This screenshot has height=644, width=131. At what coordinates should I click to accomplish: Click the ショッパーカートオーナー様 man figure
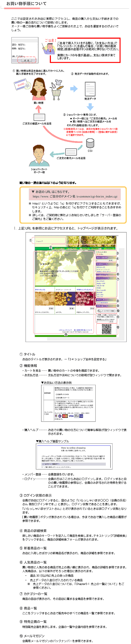(x=39, y=156)
